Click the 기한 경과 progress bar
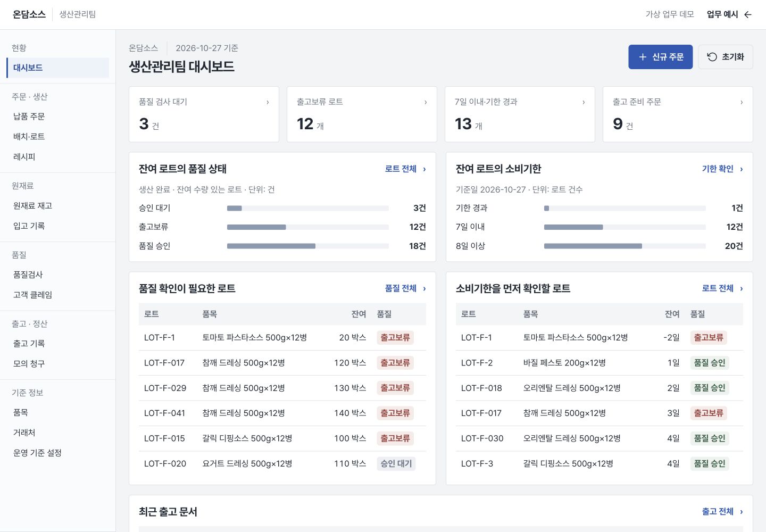Viewport: 766px width, 532px height. click(625, 209)
